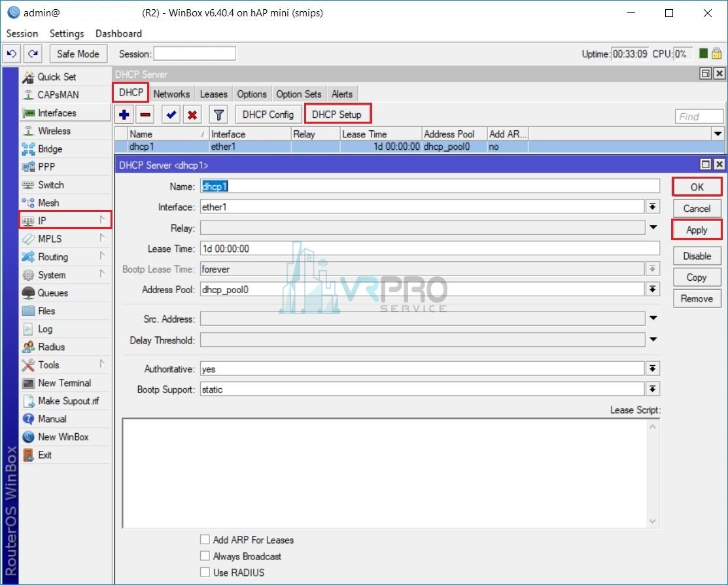Screen dimensions: 728x585
Task: Click the Apply button
Action: [x=697, y=230]
